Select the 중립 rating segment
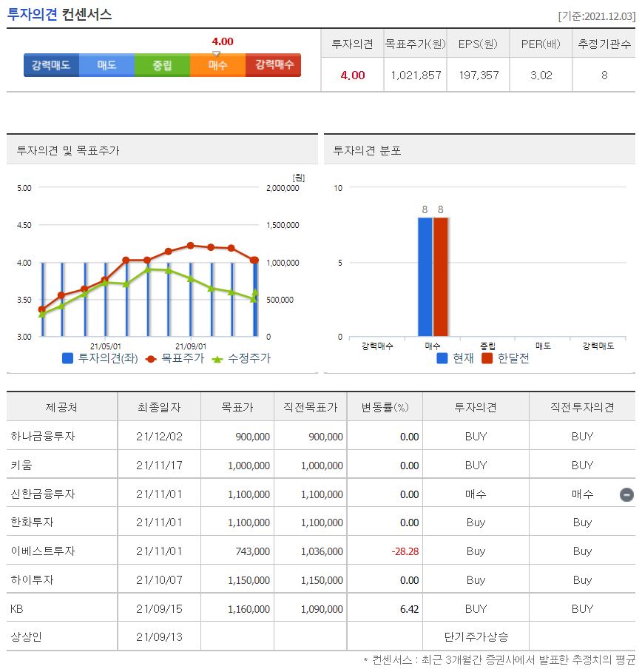The width and height of the screenshot is (642, 672). click(161, 65)
